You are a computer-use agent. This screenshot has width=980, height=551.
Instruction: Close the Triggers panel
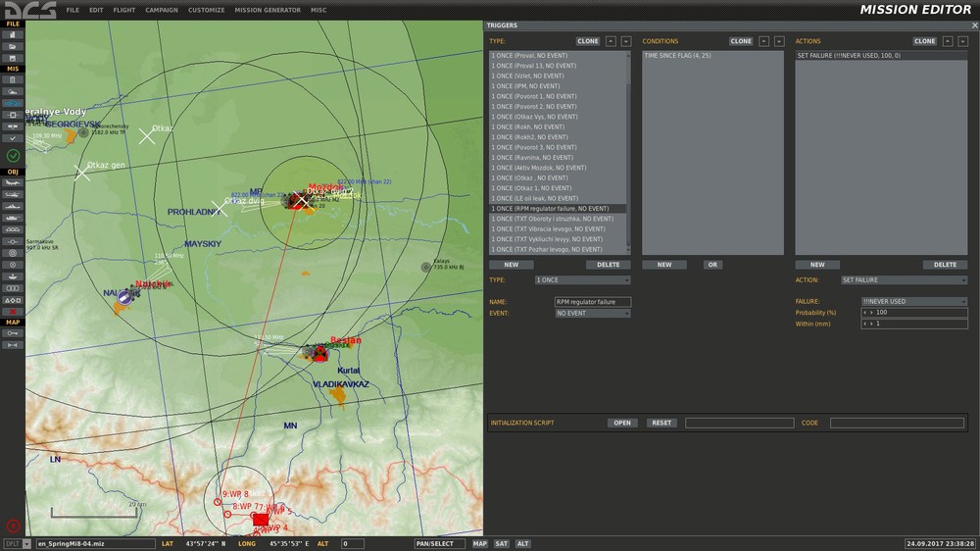tap(974, 25)
